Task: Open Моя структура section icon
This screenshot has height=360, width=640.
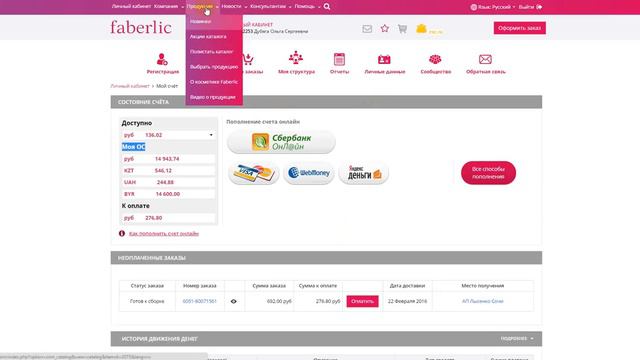Action: pos(296,58)
